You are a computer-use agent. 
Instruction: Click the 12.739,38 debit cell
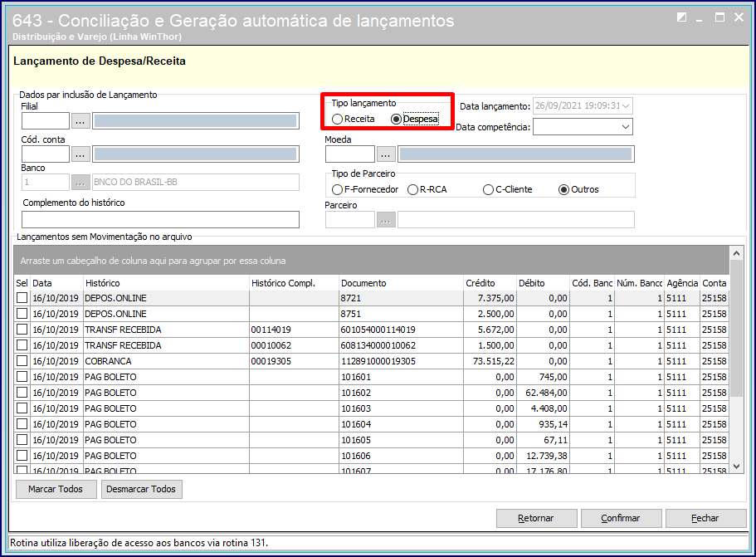(x=543, y=456)
